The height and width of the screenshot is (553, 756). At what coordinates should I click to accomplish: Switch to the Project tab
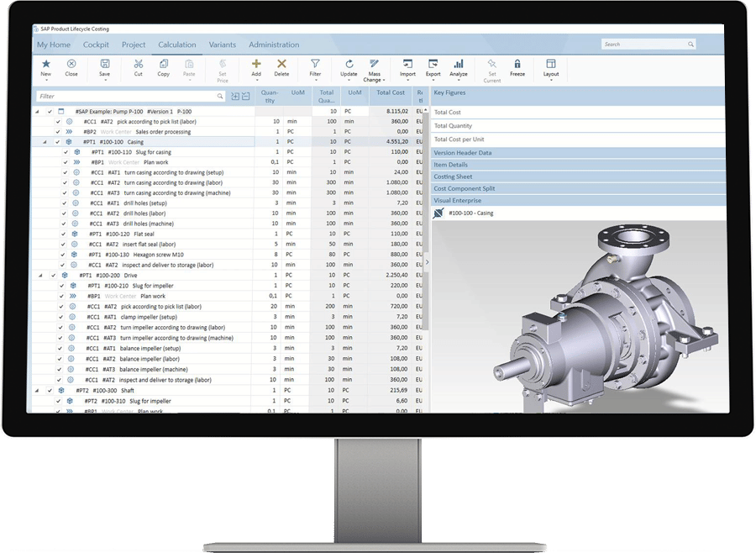(134, 45)
